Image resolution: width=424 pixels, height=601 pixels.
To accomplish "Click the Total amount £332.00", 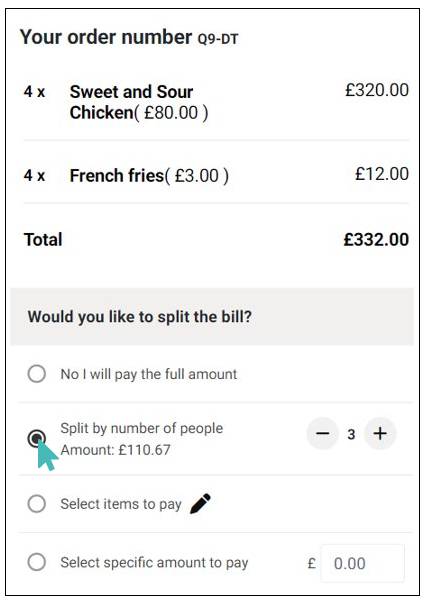I will pos(376,240).
